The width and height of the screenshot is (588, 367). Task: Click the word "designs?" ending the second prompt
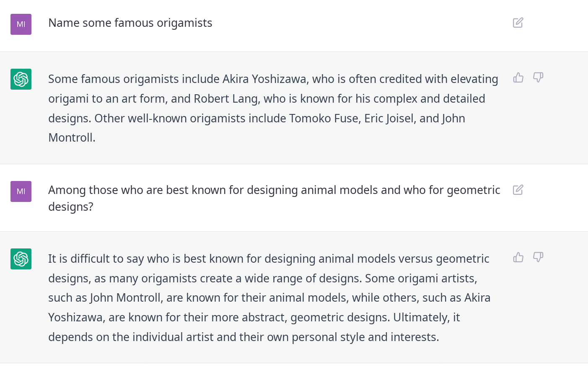tap(71, 207)
